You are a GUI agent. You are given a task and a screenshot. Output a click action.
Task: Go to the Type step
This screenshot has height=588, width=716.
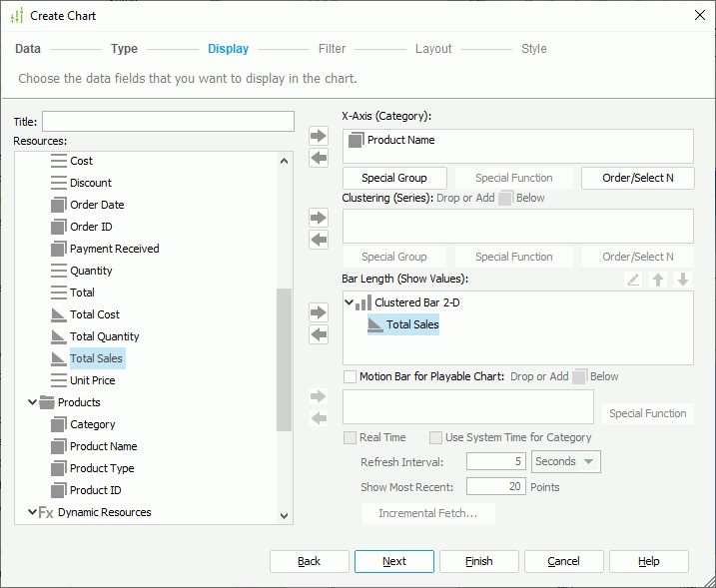[x=124, y=49]
